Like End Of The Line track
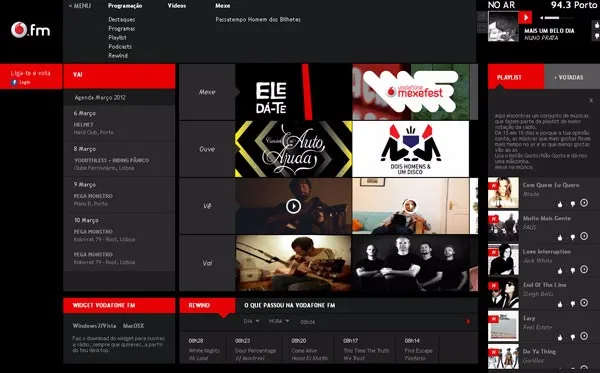 (x=560, y=304)
